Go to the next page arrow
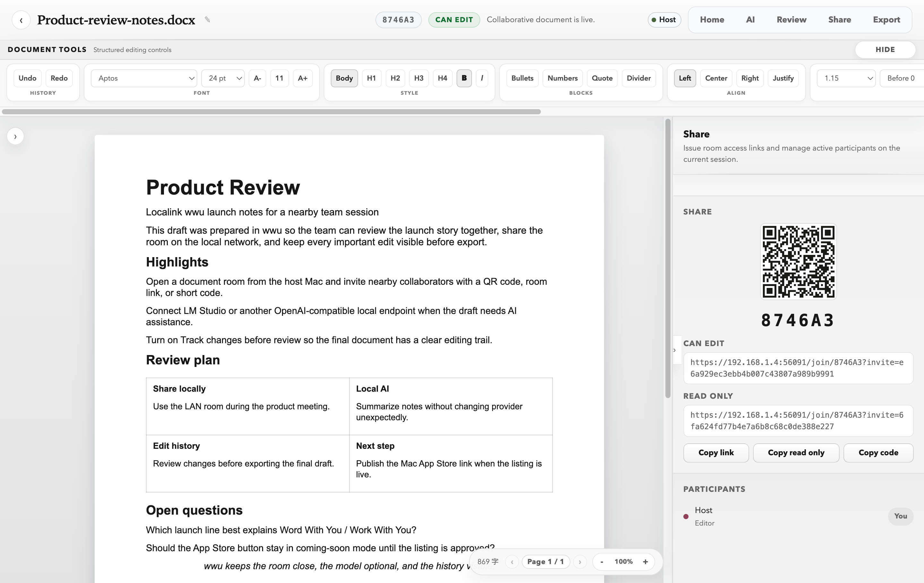The image size is (924, 583). point(580,562)
